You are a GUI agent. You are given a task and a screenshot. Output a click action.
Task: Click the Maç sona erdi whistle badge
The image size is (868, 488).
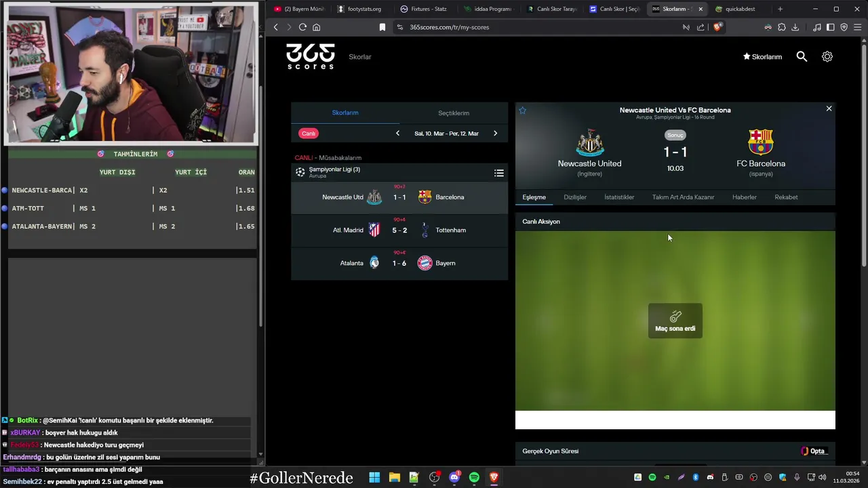click(x=675, y=321)
